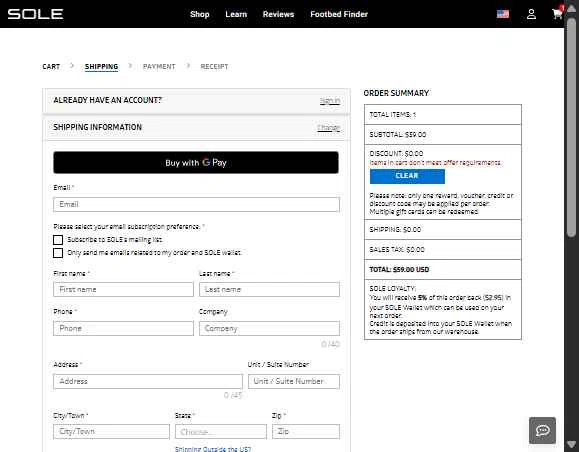Click Buy with G Pay button
This screenshot has height=452, width=579.
[196, 162]
